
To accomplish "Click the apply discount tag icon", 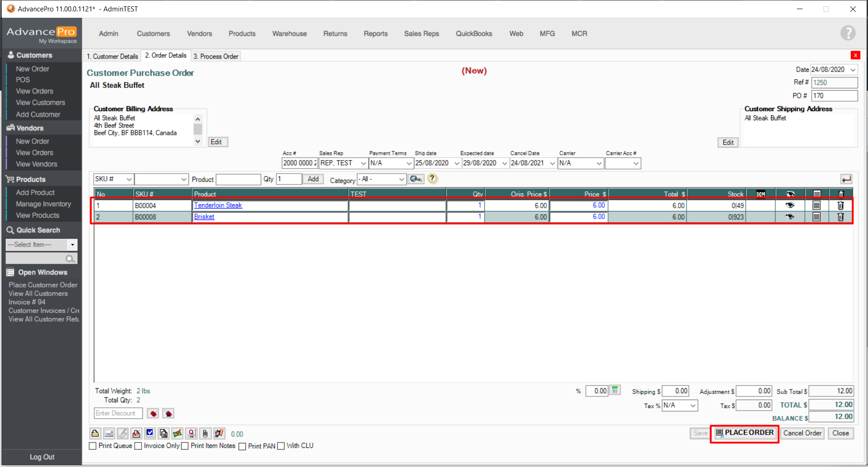I will [x=153, y=413].
